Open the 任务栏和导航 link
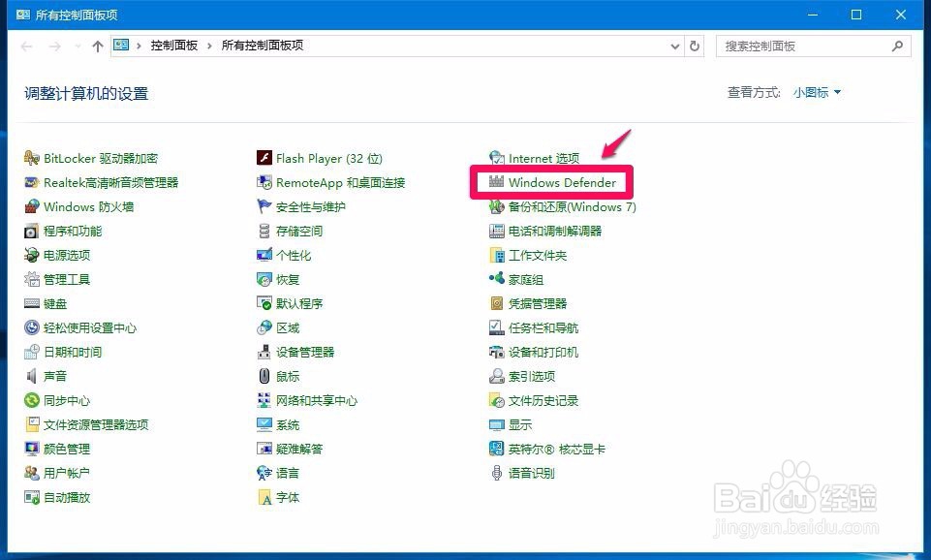The image size is (931, 560). [x=543, y=327]
